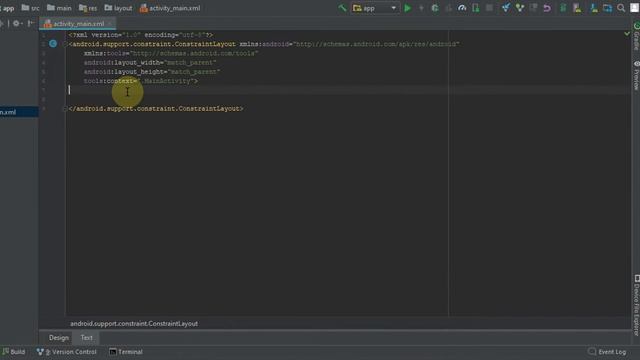Open the Preview side panel
The height and width of the screenshot is (360, 640).
click(636, 76)
